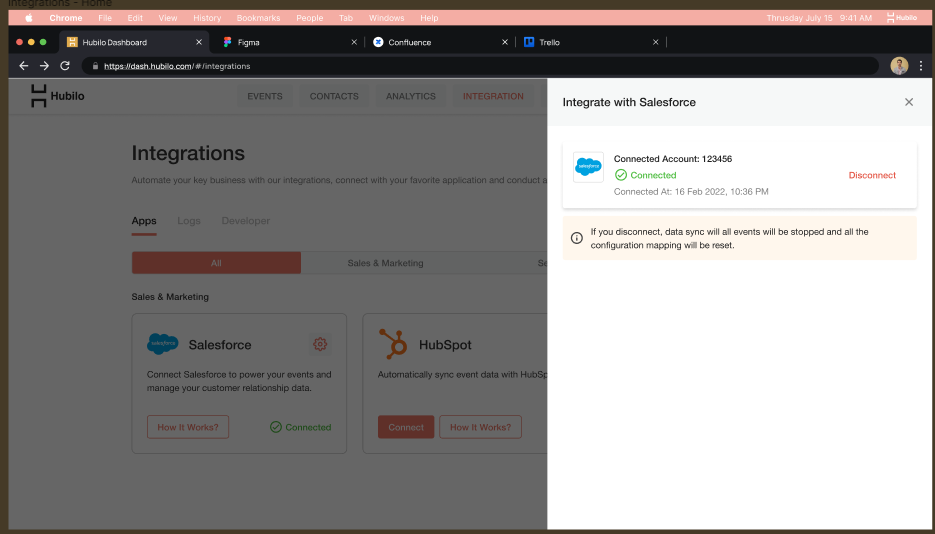
Task: Click the Apple menu icon
Action: click(29, 18)
